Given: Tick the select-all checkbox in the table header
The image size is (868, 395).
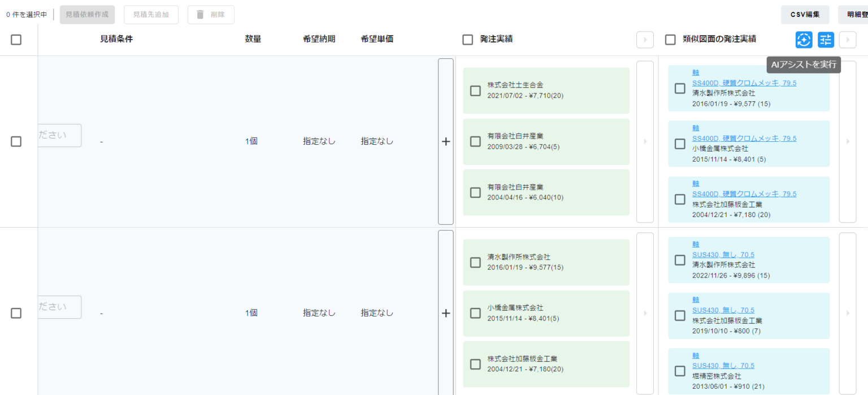Looking at the screenshot, I should tap(16, 40).
